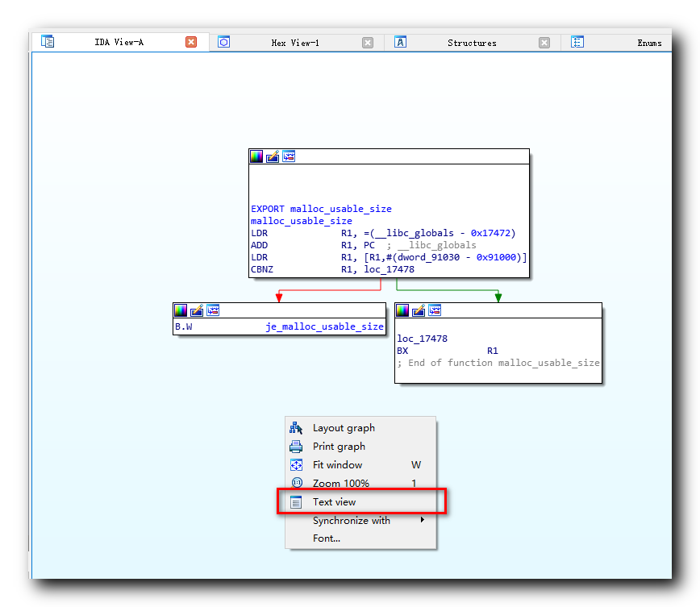This screenshot has width=700, height=607.
Task: Click the Fit window icon in context menu
Action: tap(296, 465)
